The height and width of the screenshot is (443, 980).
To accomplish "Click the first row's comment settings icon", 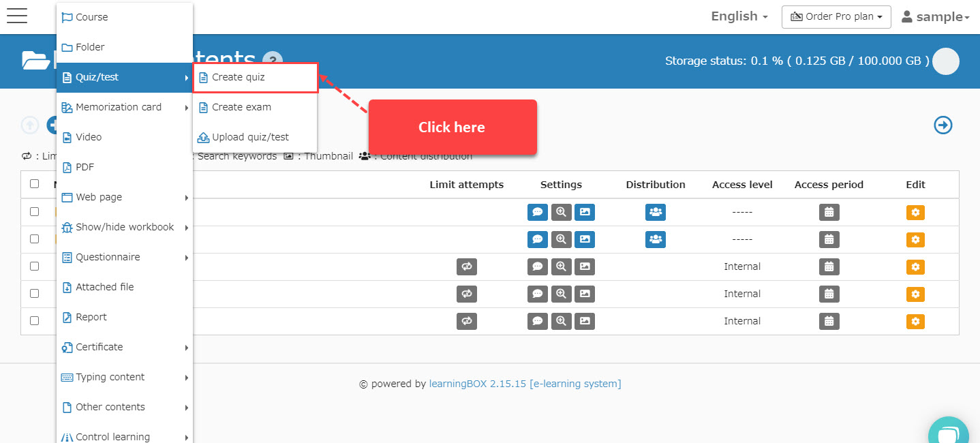I will (537, 212).
